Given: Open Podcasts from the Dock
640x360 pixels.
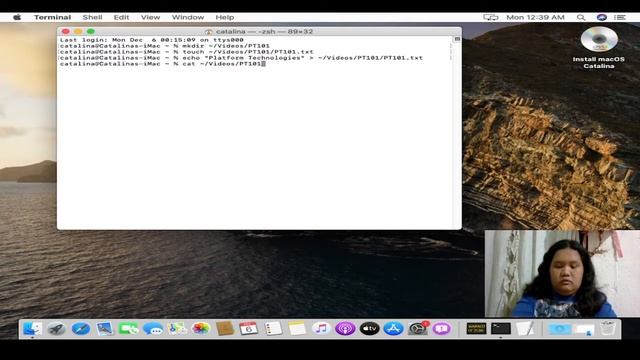Looking at the screenshot, I should tap(345, 329).
